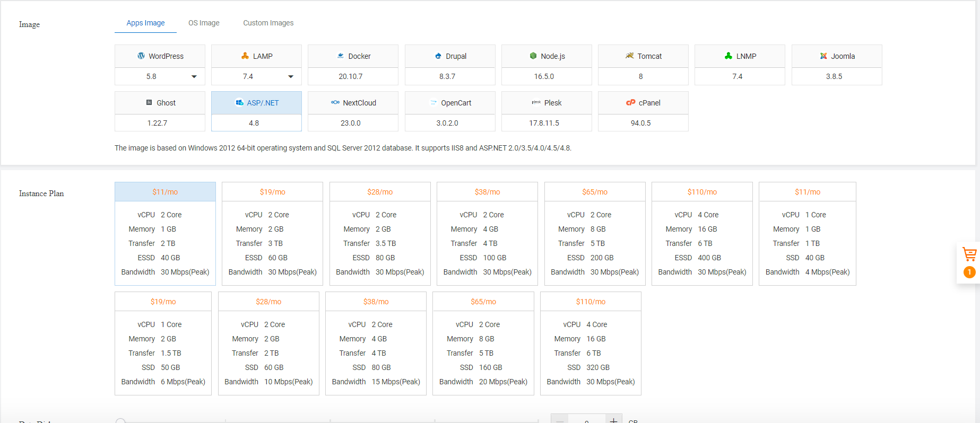The image size is (980, 423).
Task: Click the data disk slider handle
Action: [120, 421]
